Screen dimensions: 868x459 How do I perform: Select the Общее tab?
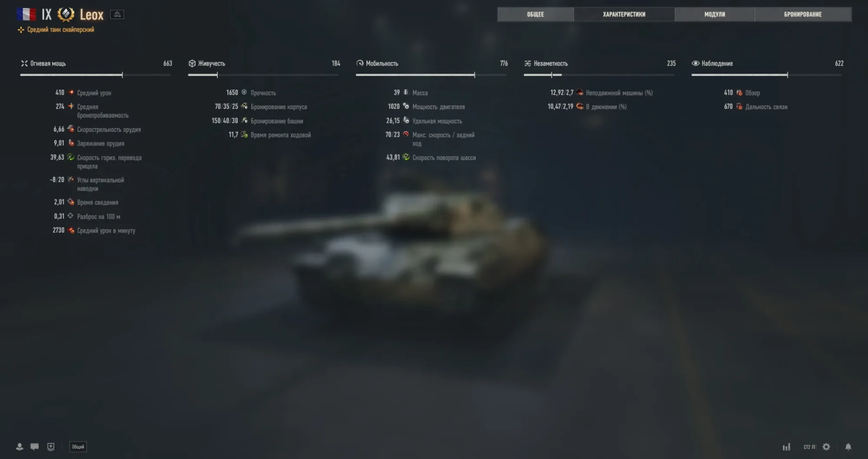(x=535, y=14)
